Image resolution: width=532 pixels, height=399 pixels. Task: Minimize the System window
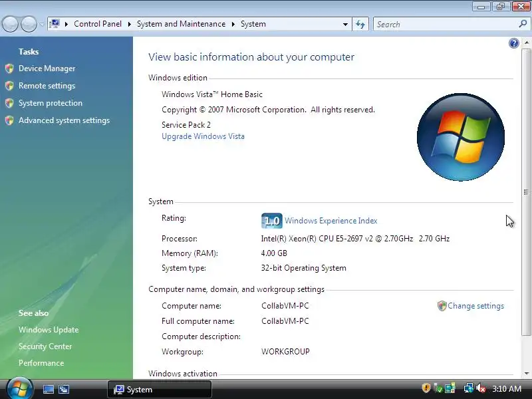pyautogui.click(x=481, y=7)
